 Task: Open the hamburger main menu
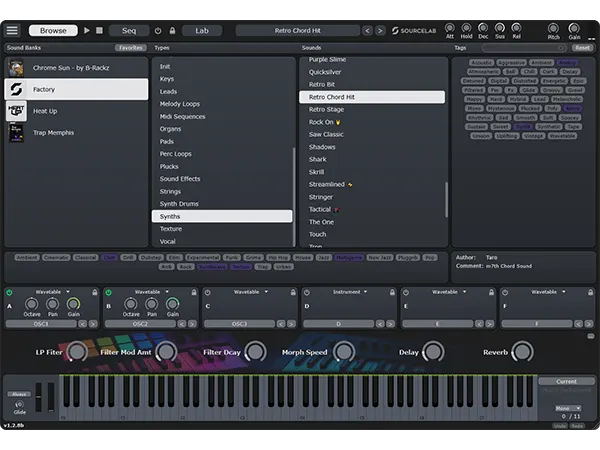point(12,30)
